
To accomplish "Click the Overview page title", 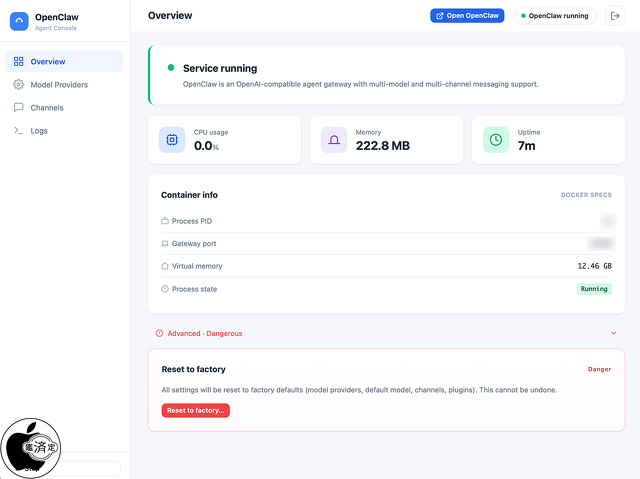I will click(x=170, y=16).
